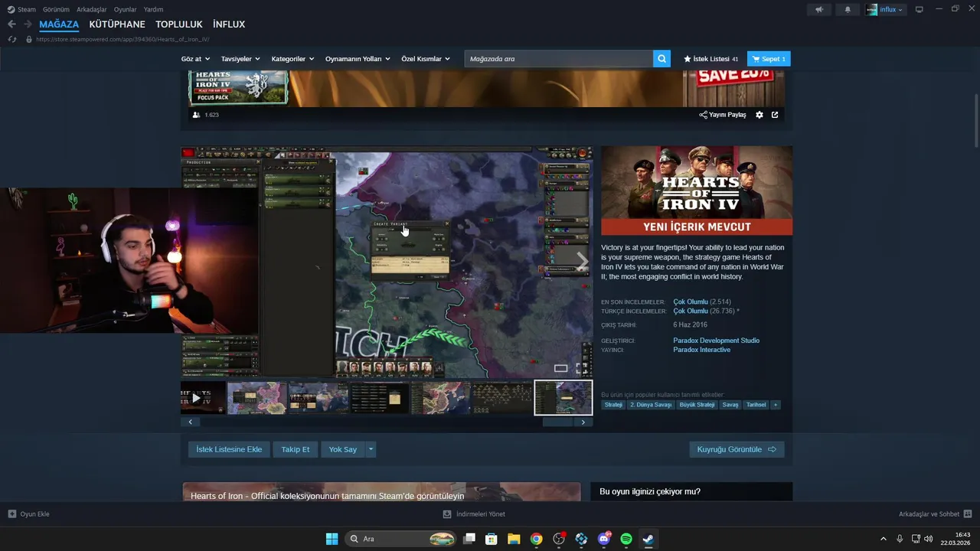Click the Oyun Ekle plus icon
Image resolution: width=980 pixels, height=551 pixels.
pos(12,514)
